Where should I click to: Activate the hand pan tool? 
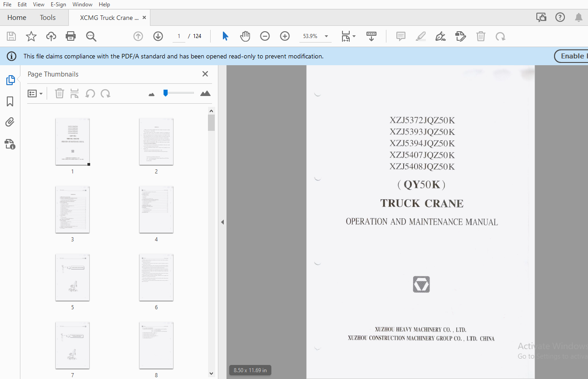point(245,36)
